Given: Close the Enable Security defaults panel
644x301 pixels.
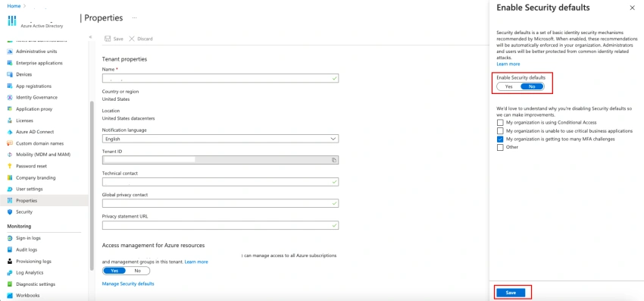Looking at the screenshot, I should 632,8.
